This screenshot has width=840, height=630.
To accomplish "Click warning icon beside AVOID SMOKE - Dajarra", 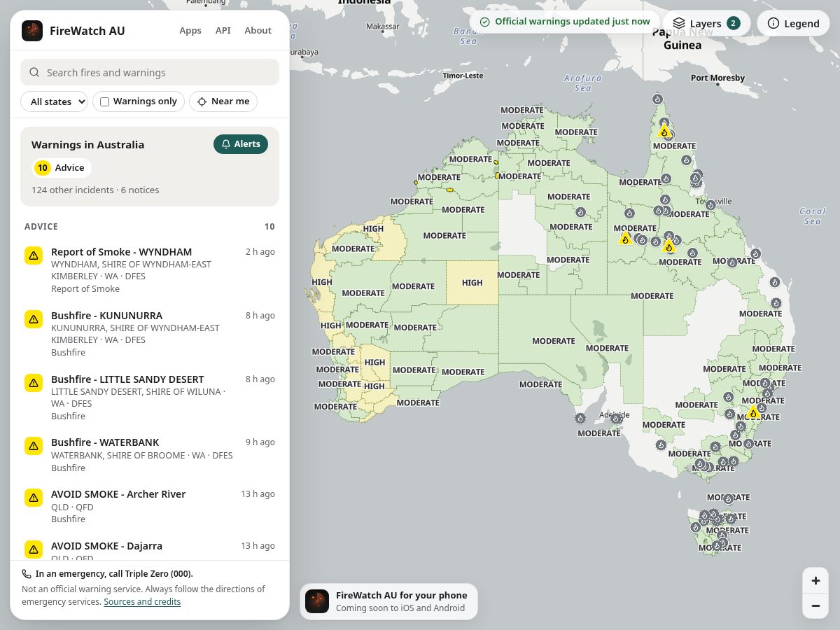I will pyautogui.click(x=34, y=549).
